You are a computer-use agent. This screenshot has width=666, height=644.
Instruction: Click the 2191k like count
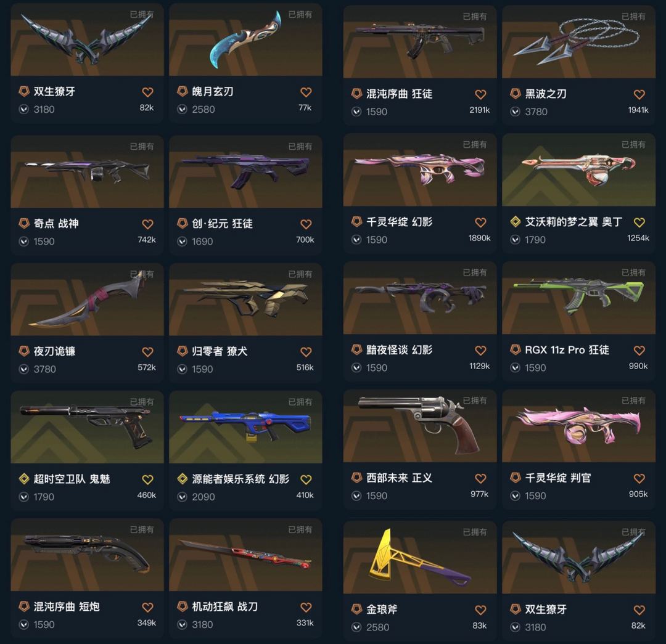pyautogui.click(x=480, y=110)
